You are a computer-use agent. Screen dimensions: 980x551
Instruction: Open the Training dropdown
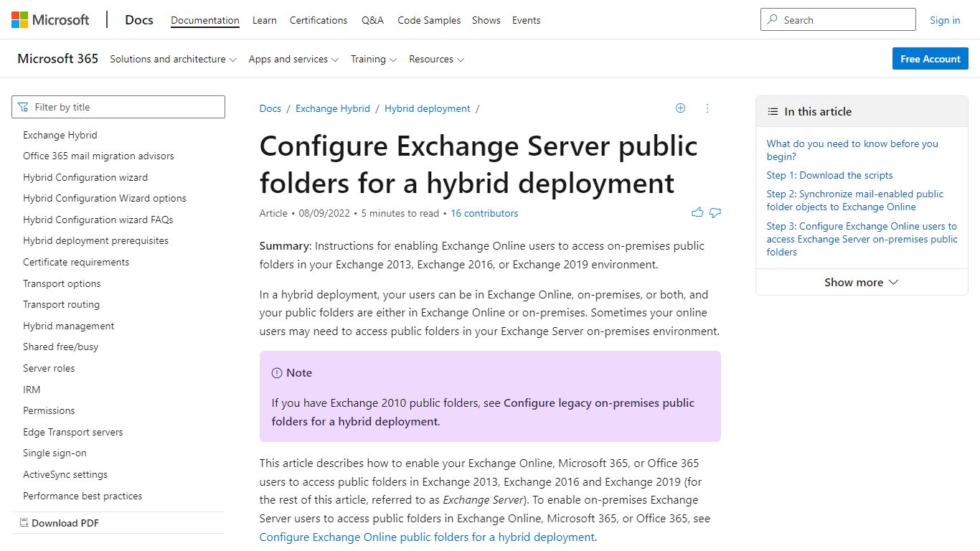pyautogui.click(x=374, y=60)
